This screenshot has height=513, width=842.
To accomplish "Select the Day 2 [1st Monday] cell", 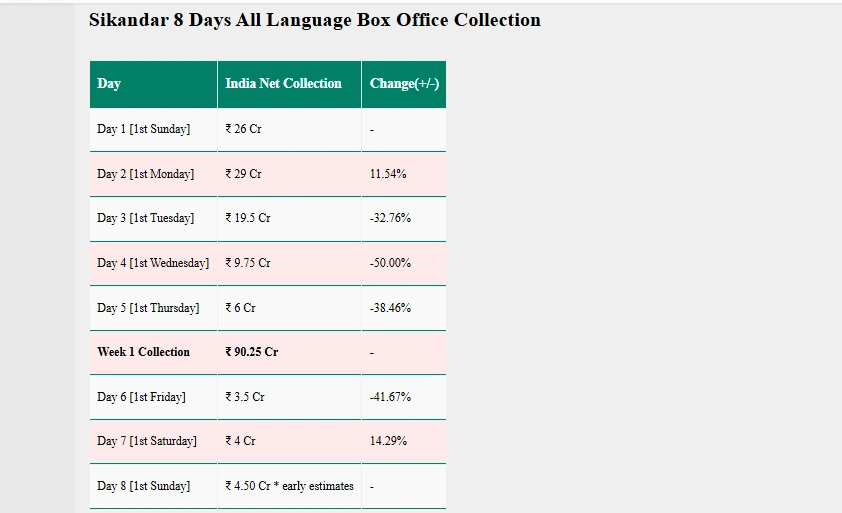I will point(153,174).
